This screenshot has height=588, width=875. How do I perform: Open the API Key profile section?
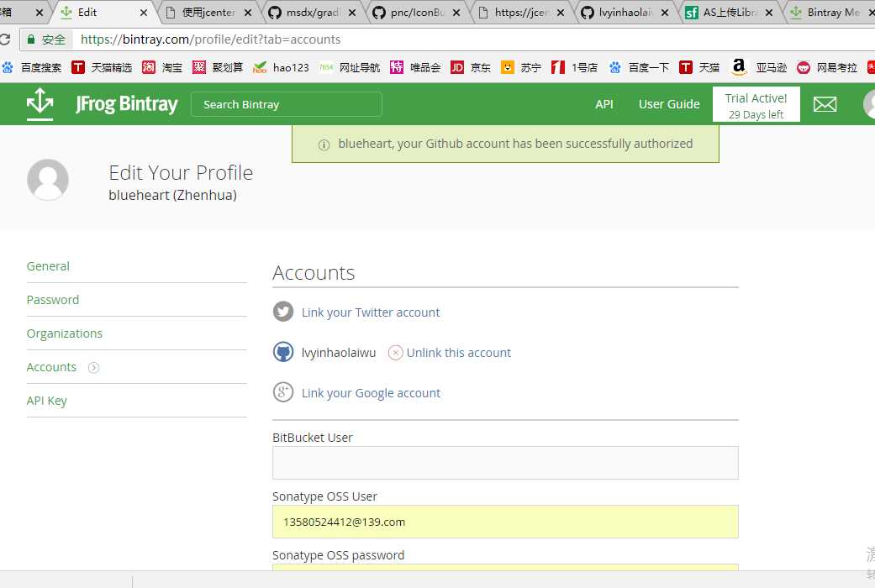[x=47, y=401]
